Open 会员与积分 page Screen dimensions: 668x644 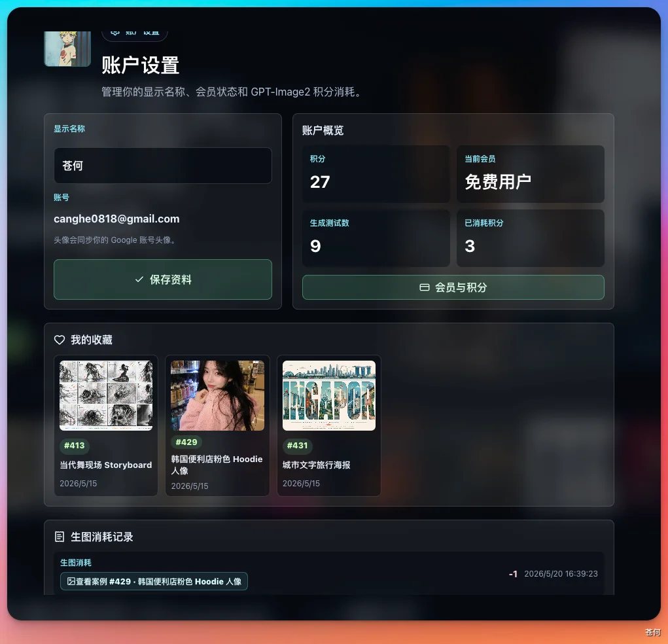click(x=453, y=287)
